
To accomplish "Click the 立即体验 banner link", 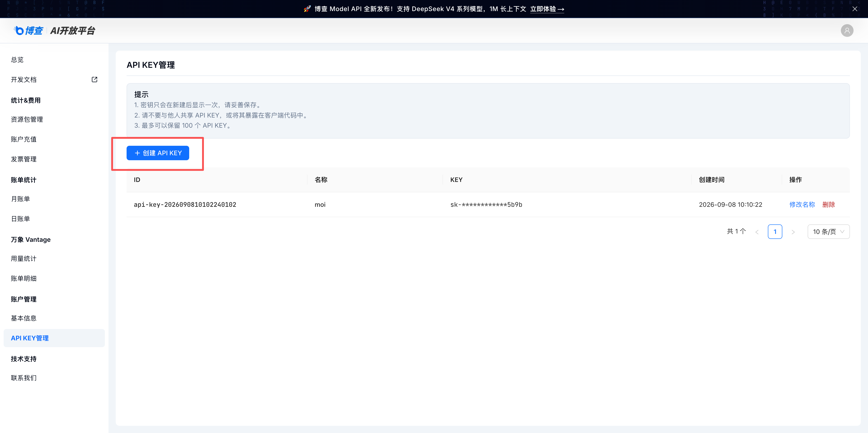I will coord(547,9).
